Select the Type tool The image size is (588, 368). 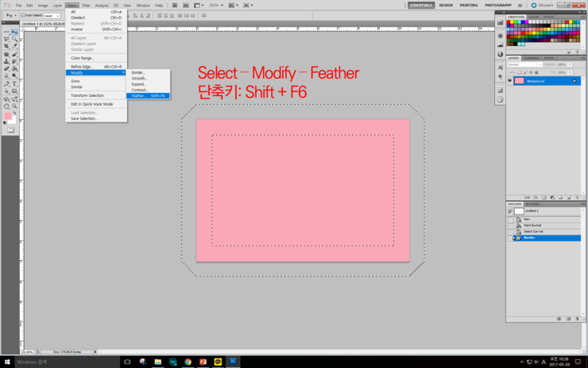tap(15, 83)
